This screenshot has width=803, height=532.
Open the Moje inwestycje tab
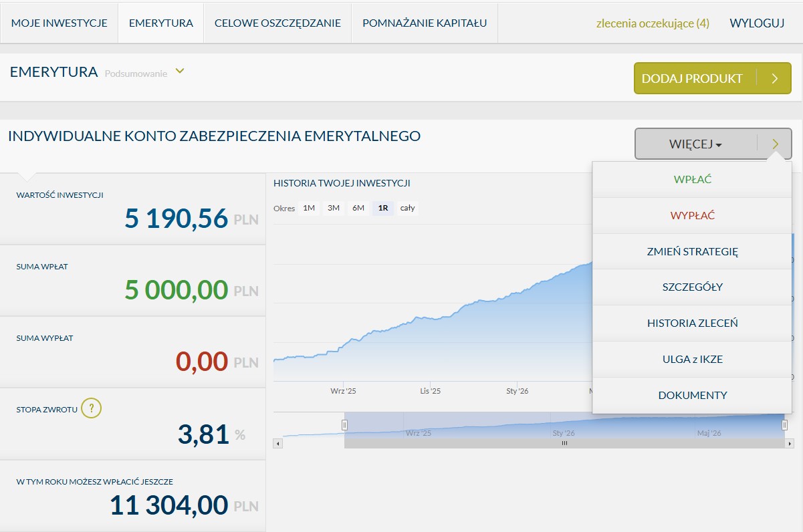[60, 23]
